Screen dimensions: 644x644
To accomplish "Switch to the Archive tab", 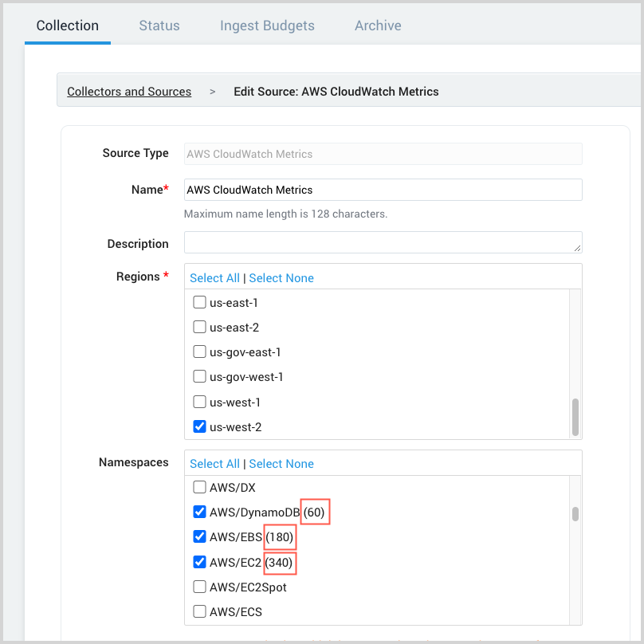I will click(378, 26).
